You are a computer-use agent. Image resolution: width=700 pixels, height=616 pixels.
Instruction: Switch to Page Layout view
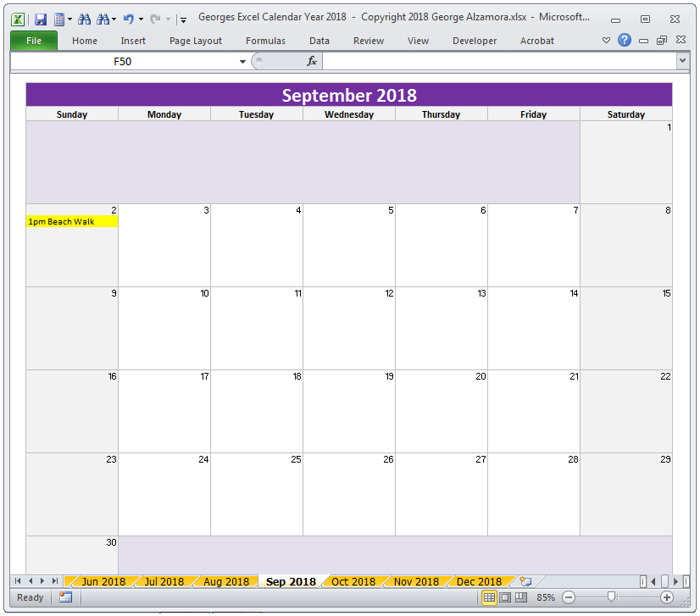[x=505, y=597]
